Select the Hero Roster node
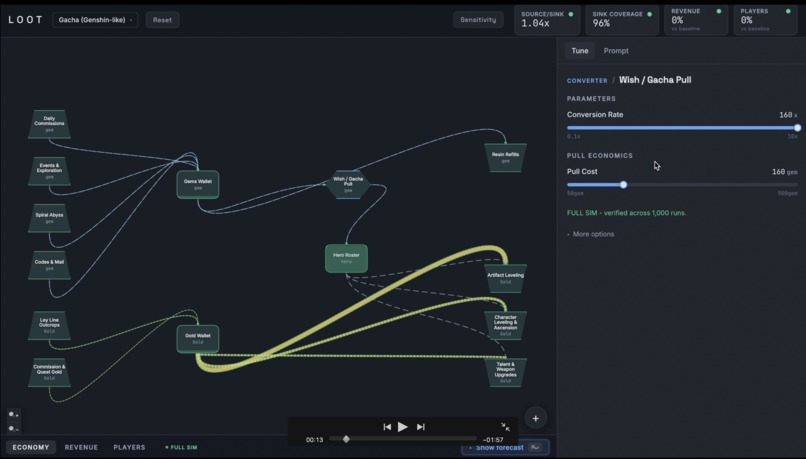 tap(346, 258)
